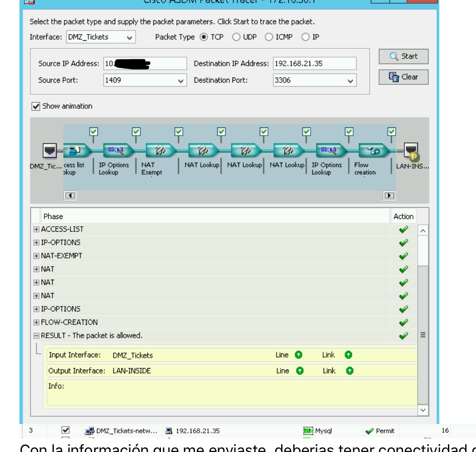
Task: Click the Clear button
Action: click(403, 77)
